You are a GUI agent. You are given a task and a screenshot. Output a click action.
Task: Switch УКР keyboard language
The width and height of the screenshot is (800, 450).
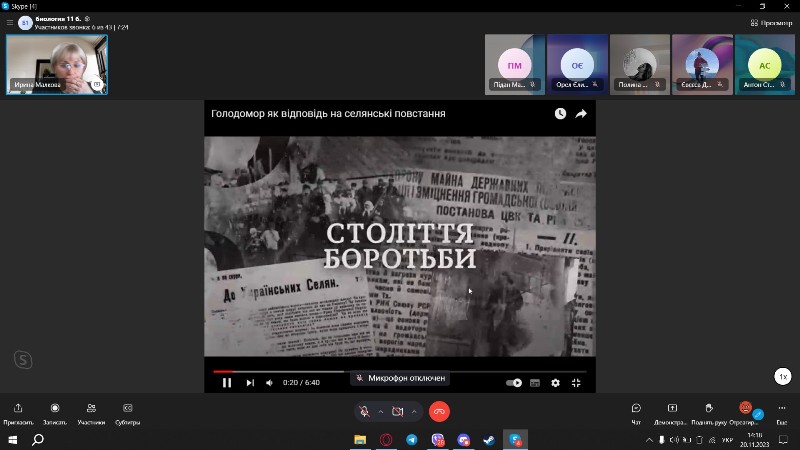728,440
